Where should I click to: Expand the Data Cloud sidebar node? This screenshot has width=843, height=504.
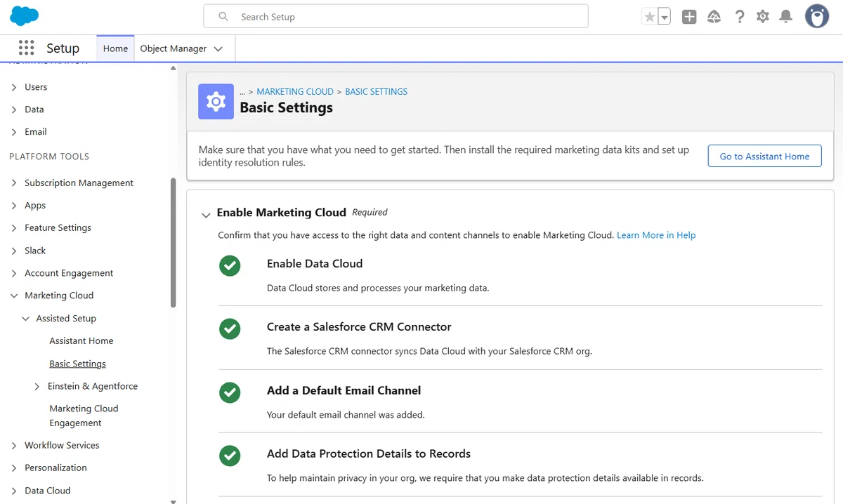(14, 491)
